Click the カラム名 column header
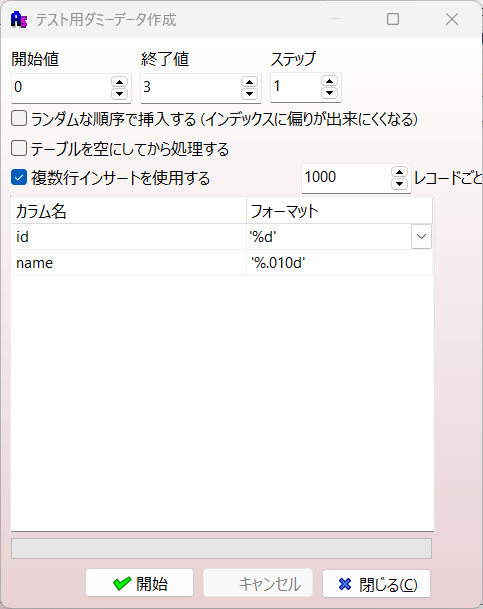 129,211
